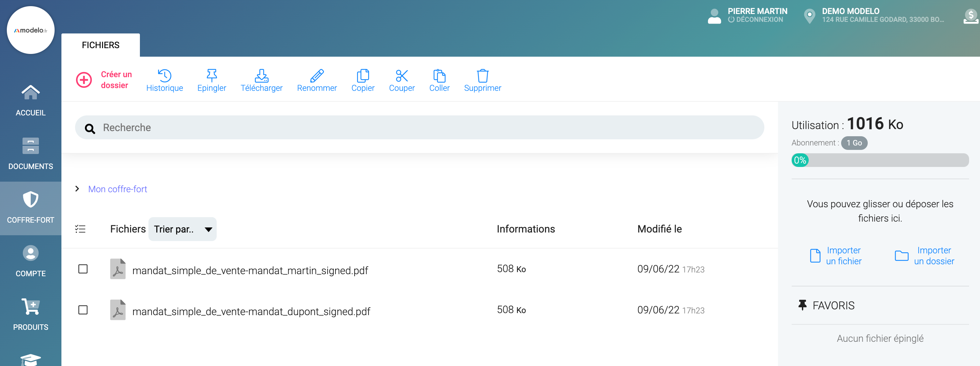Click Créer un dossier button

click(104, 80)
